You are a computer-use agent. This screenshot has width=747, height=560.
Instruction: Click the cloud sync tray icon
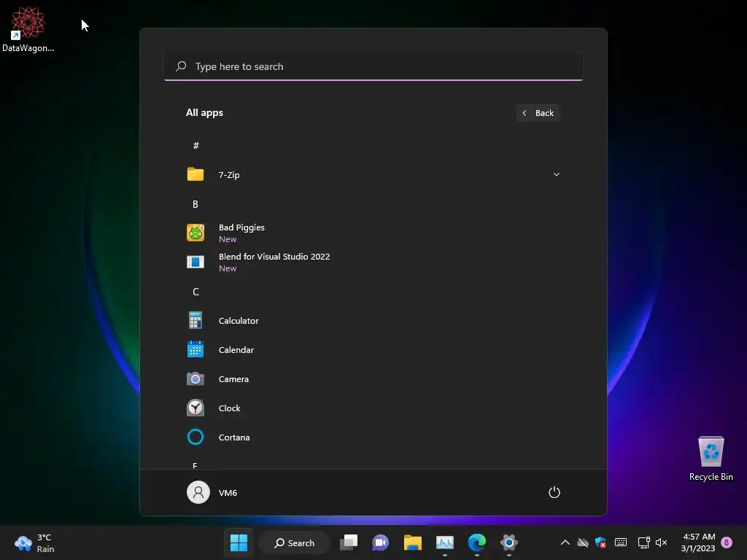583,542
